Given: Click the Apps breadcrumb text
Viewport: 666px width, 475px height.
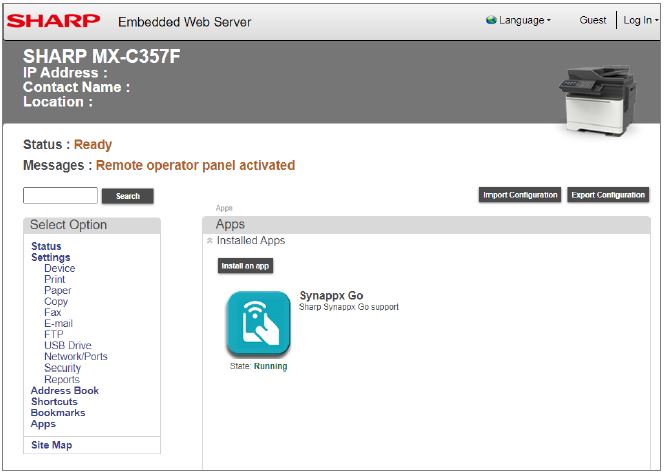Looking at the screenshot, I should coord(224,208).
